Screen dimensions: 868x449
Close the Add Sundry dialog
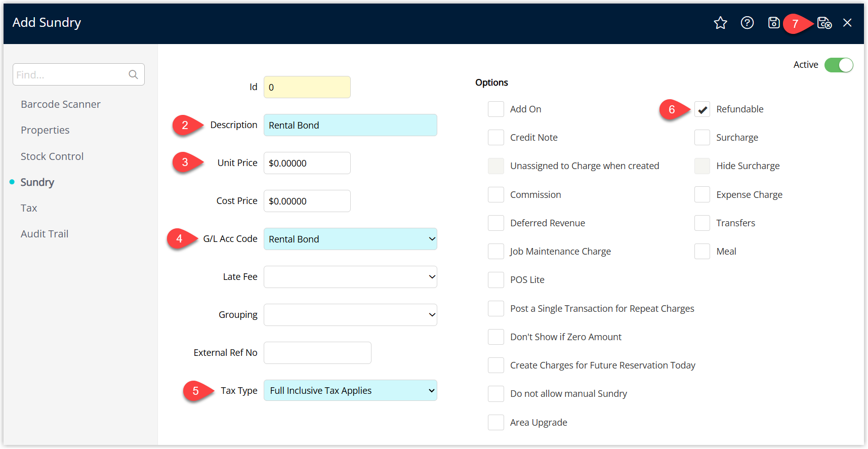click(847, 23)
